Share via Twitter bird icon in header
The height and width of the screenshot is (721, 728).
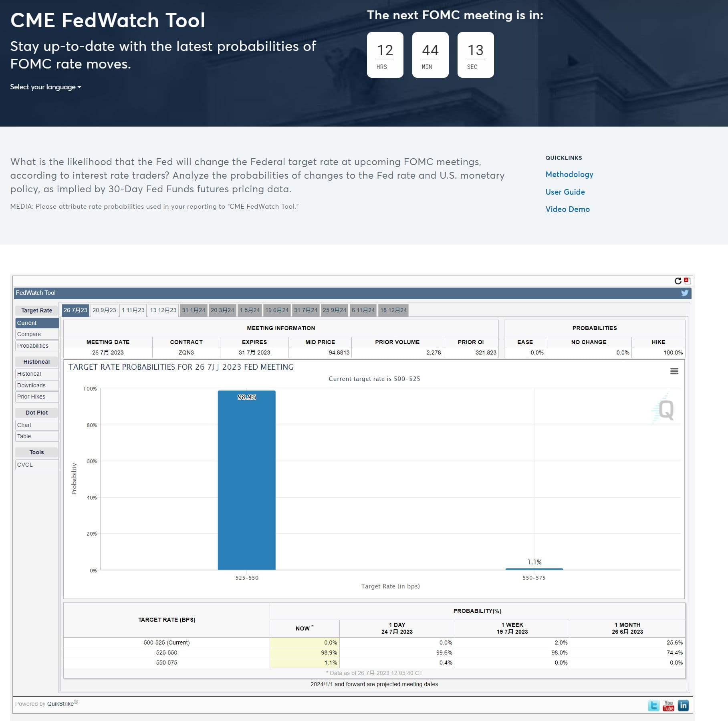point(685,293)
